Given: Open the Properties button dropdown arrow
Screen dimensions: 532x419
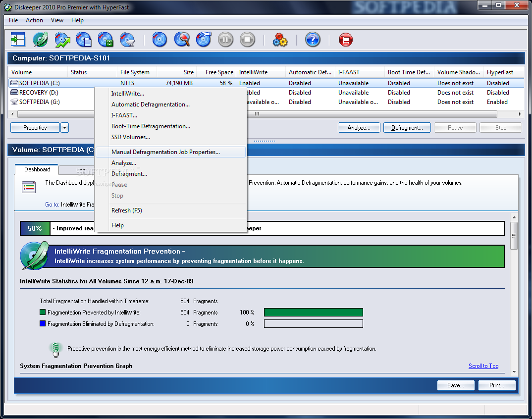Looking at the screenshot, I should tap(64, 128).
